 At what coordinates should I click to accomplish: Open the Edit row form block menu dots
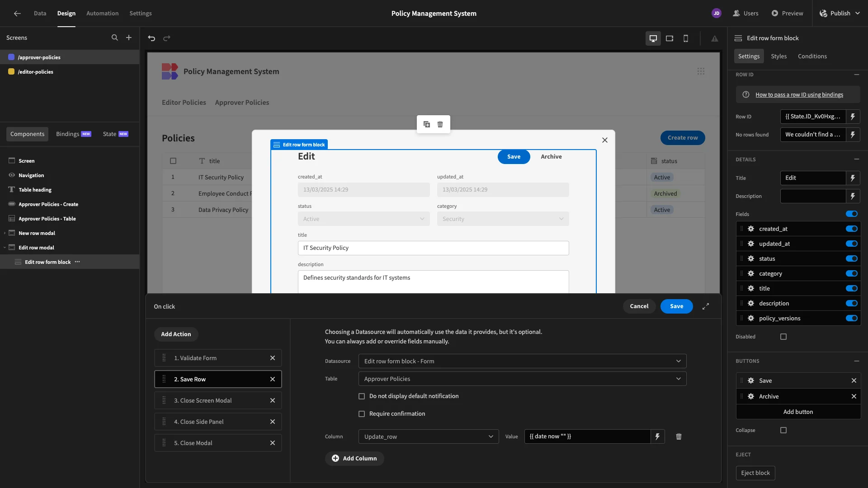(77, 262)
